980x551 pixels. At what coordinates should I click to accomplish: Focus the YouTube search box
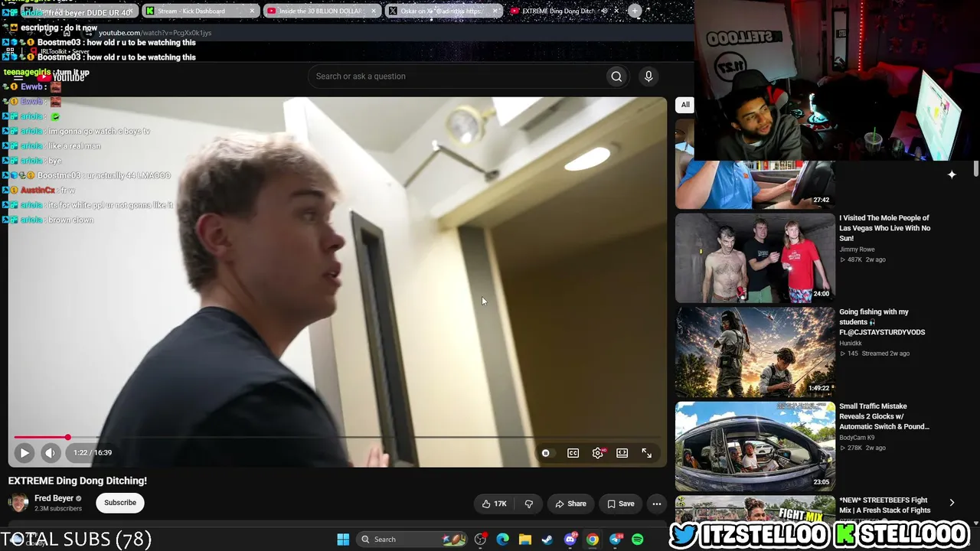(x=456, y=77)
